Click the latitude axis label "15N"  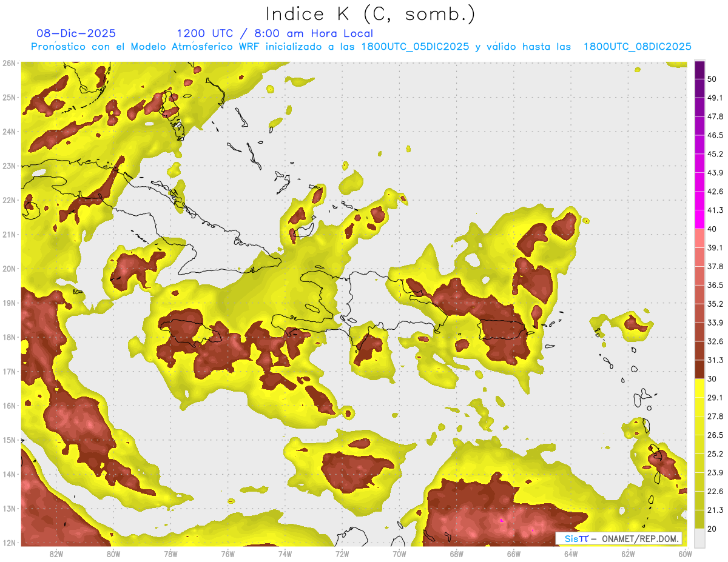[x=9, y=440]
